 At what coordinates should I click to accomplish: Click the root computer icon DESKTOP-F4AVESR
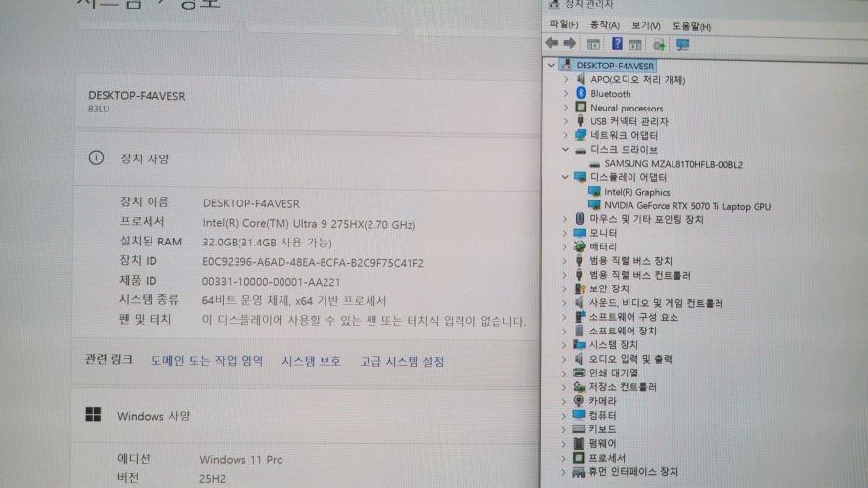point(566,65)
